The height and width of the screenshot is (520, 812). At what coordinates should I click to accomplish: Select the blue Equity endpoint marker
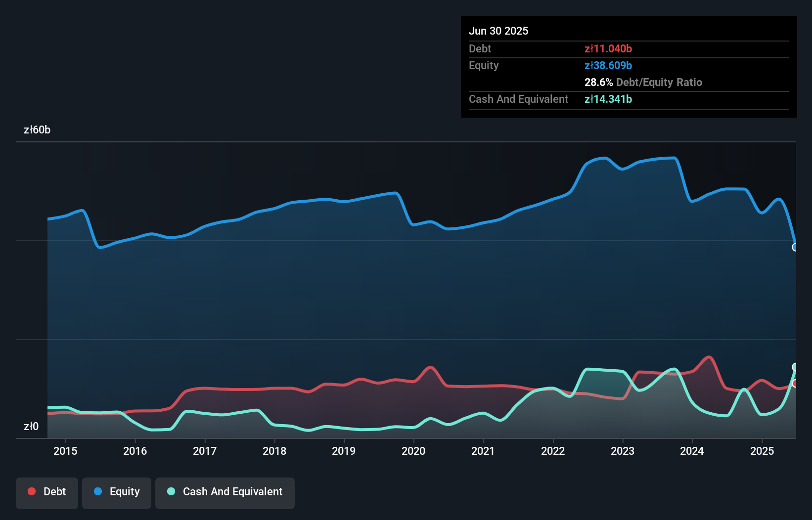pyautogui.click(x=795, y=247)
